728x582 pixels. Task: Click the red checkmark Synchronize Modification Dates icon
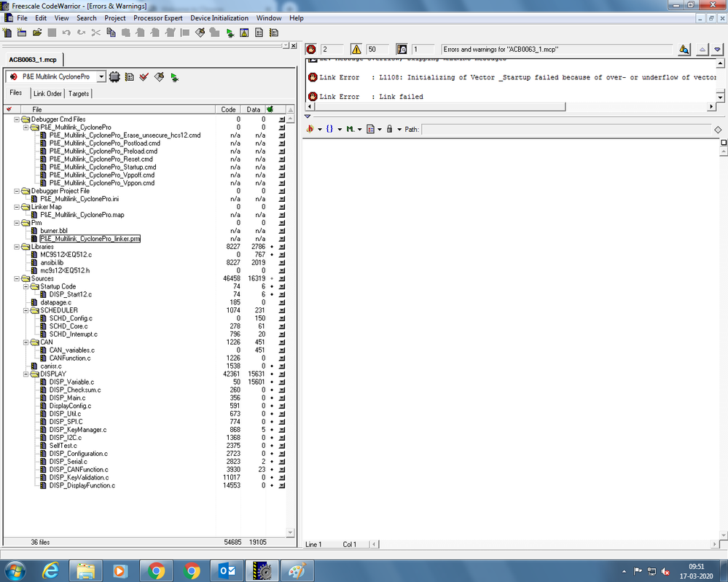144,76
